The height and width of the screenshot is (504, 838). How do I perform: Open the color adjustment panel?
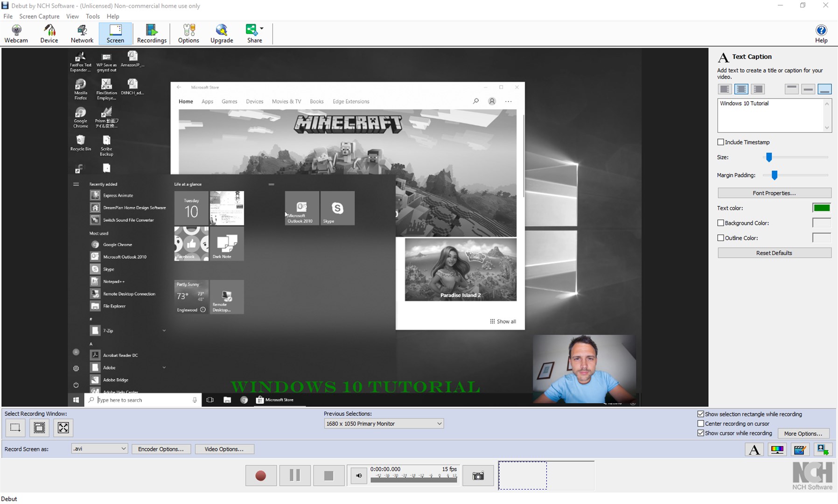click(777, 449)
